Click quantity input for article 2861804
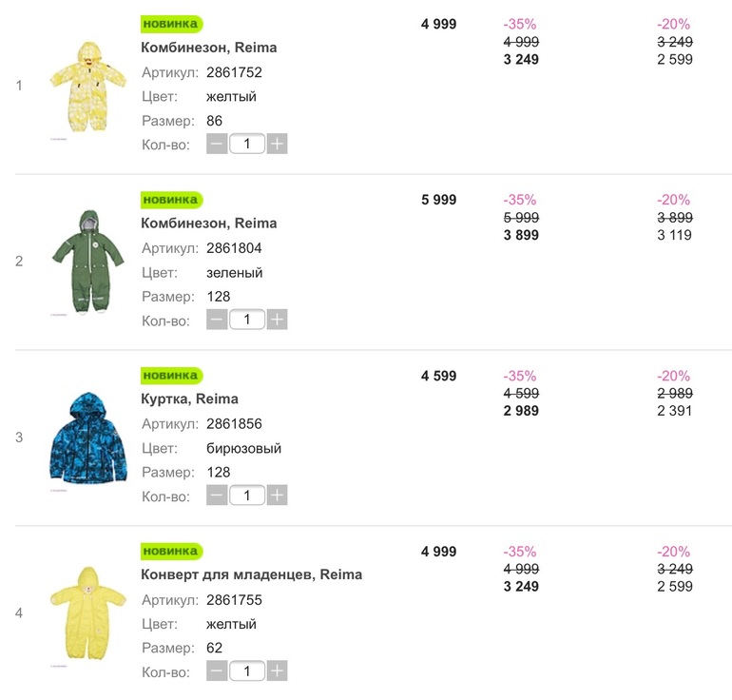Image resolution: width=732 pixels, height=700 pixels. pos(247,321)
